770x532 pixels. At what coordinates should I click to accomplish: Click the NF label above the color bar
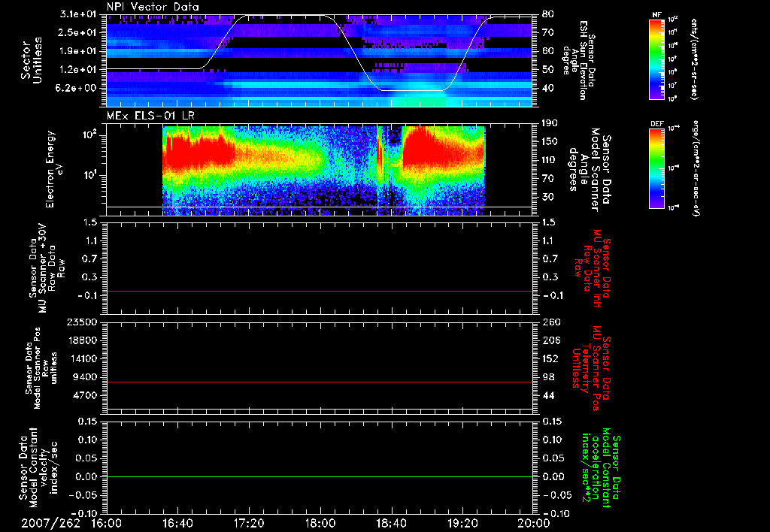pos(656,15)
